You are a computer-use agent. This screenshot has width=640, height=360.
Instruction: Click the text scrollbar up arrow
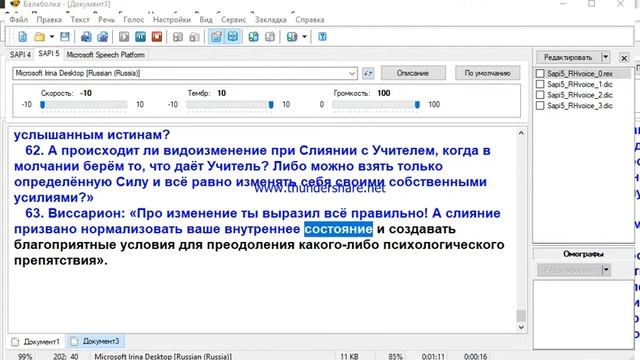click(521, 133)
